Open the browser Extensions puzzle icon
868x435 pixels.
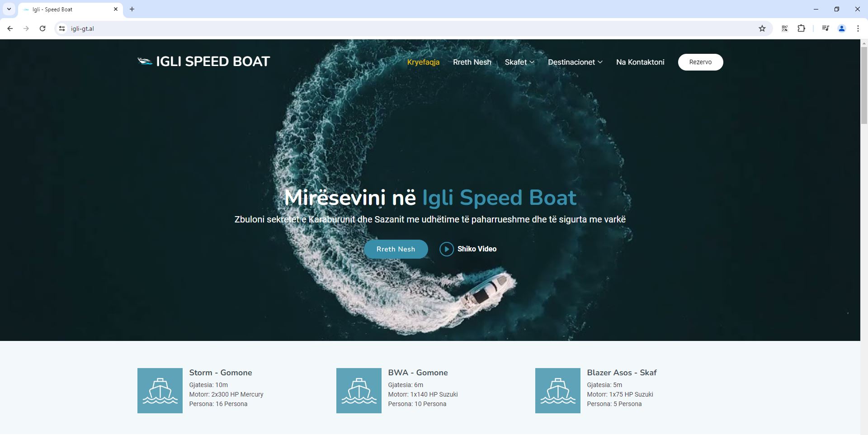(801, 28)
